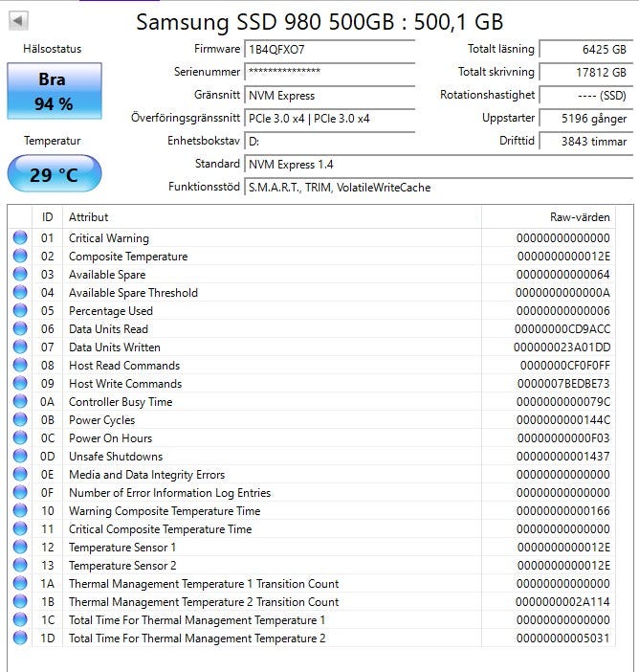The image size is (639, 672).
Task: Select the Percentage Used attribute name
Action: pos(111,311)
